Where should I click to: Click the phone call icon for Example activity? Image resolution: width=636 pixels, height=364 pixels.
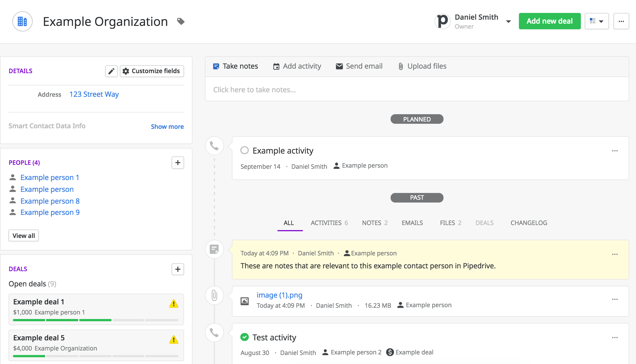coord(214,146)
